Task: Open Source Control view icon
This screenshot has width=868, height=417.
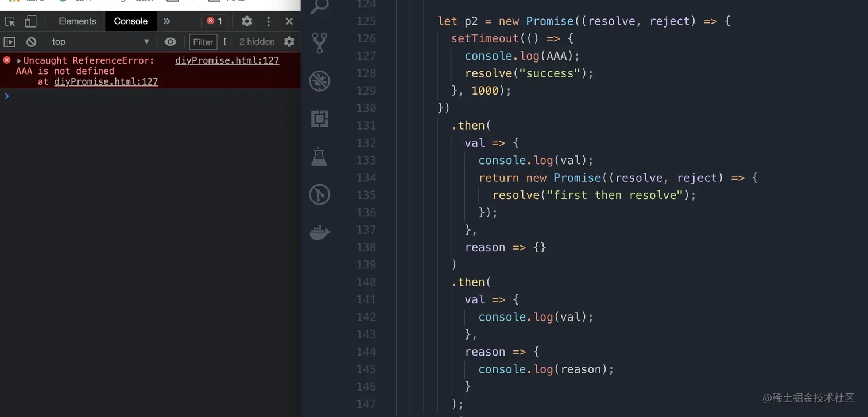Action: pos(320,42)
